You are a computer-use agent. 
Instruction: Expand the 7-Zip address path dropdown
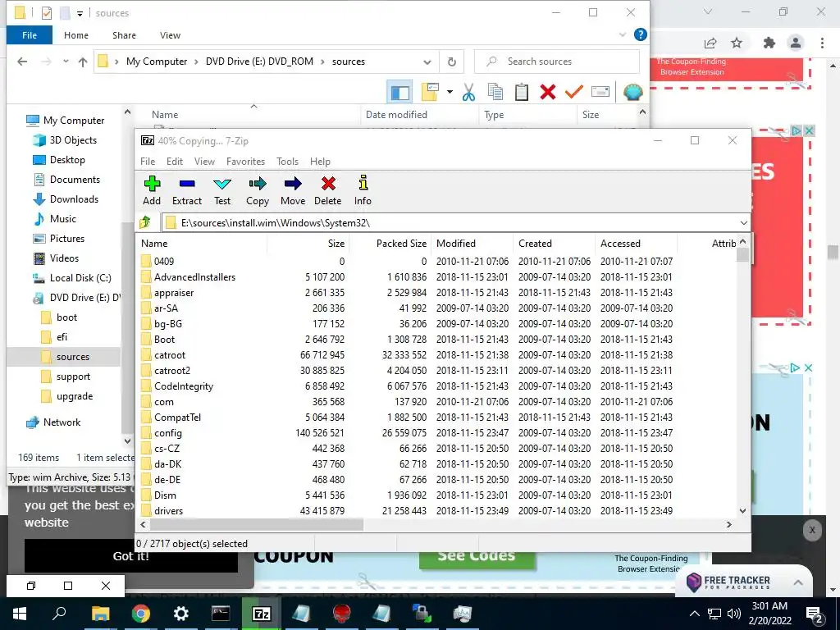tap(743, 223)
